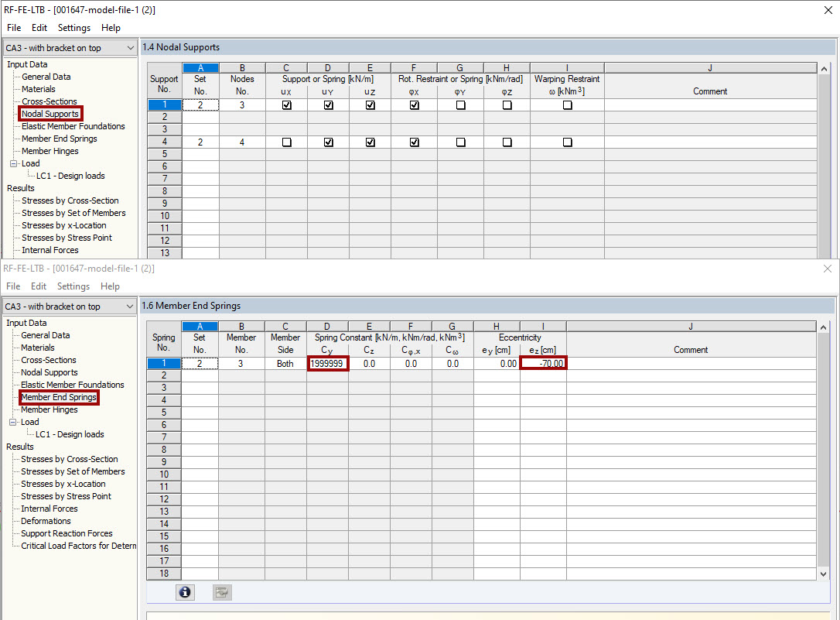The image size is (840, 620).
Task: Click ez eccentricity cell -70.00
Action: 543,363
